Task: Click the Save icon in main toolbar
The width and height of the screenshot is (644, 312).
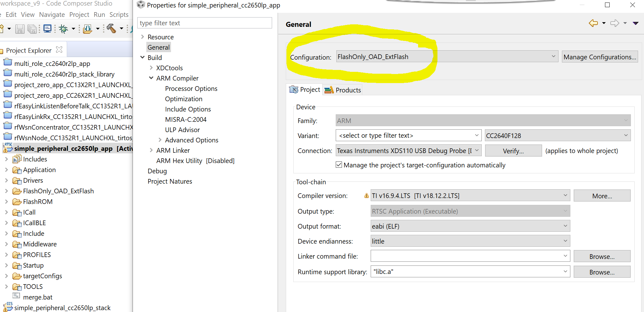Action: pos(20,29)
